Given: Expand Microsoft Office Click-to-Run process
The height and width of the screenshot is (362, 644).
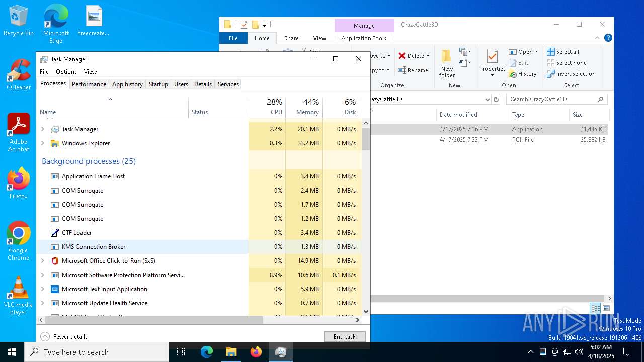Looking at the screenshot, I should (42, 261).
